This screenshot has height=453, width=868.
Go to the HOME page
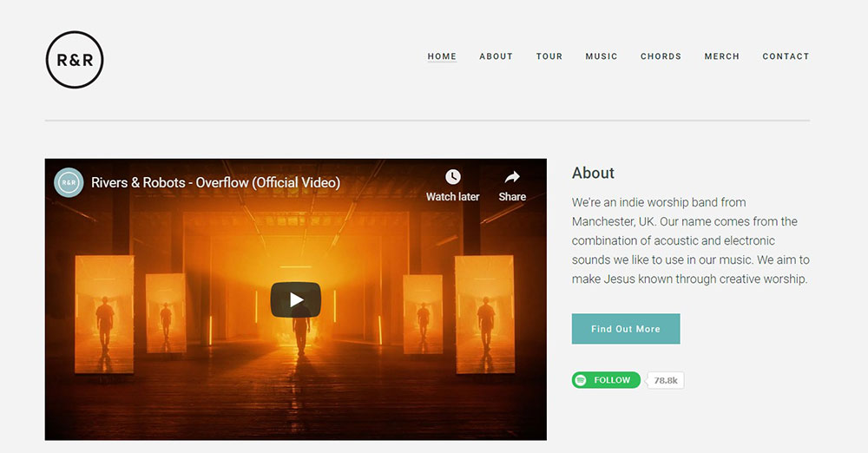coord(442,56)
